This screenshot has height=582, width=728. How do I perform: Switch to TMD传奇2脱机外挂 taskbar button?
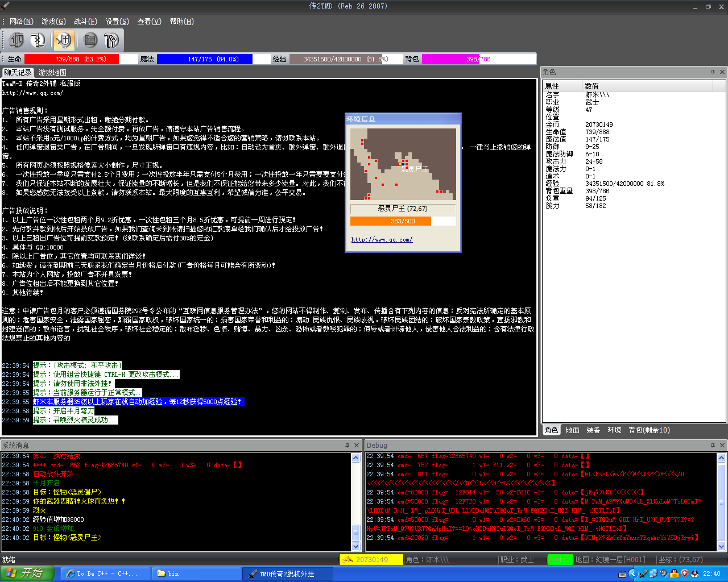[288, 574]
